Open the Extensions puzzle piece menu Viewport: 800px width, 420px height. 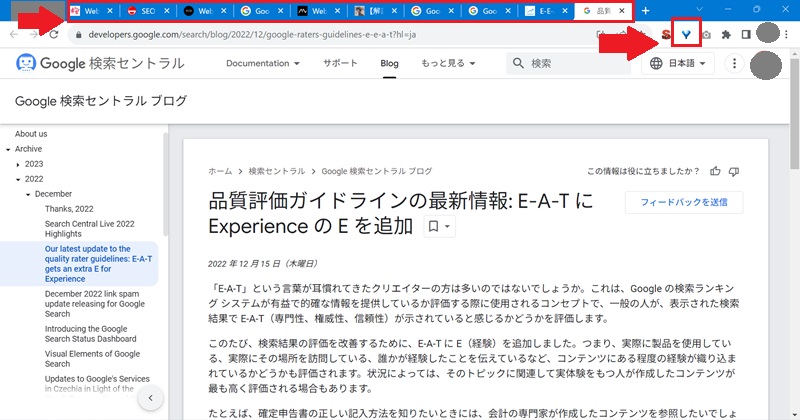[726, 35]
